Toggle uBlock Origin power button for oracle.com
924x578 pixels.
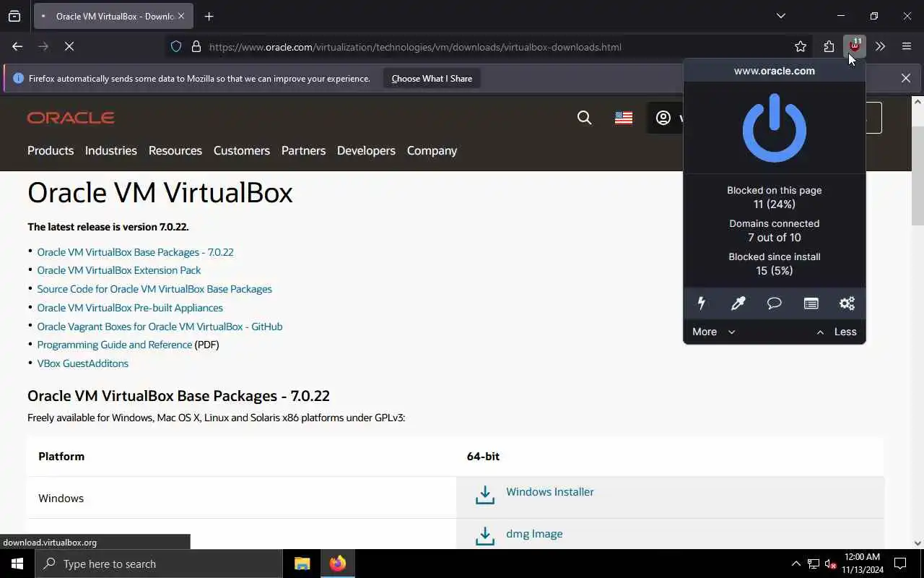point(774,128)
